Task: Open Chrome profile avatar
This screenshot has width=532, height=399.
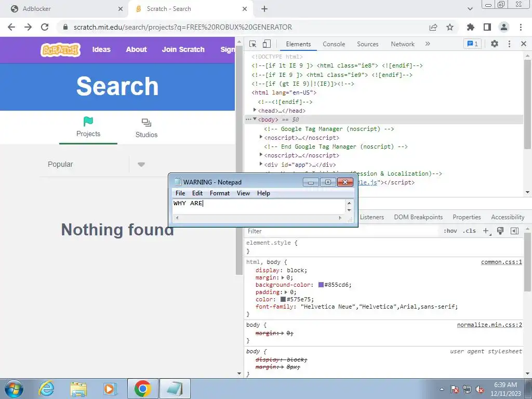Action: [504, 27]
